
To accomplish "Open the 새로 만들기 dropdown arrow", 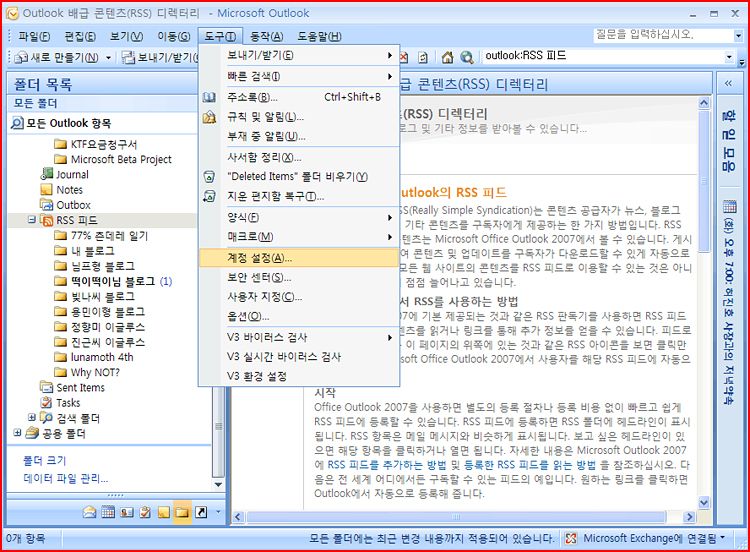I will pos(109,58).
